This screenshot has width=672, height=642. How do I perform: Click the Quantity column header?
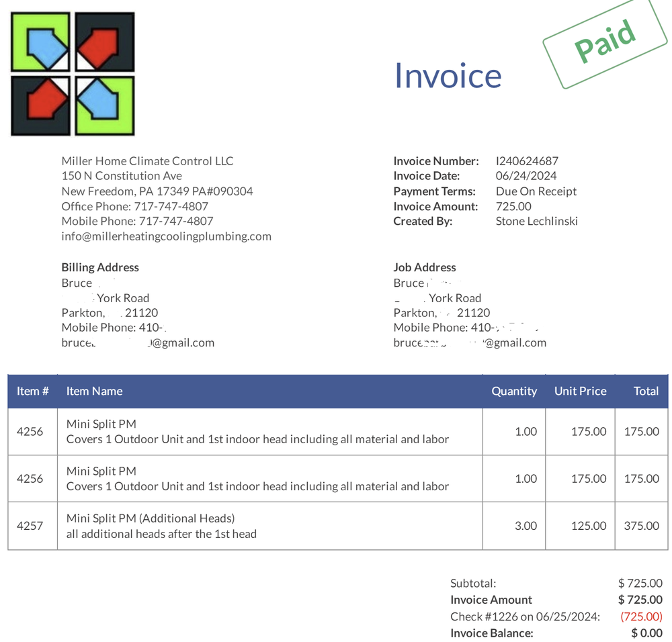click(x=513, y=391)
